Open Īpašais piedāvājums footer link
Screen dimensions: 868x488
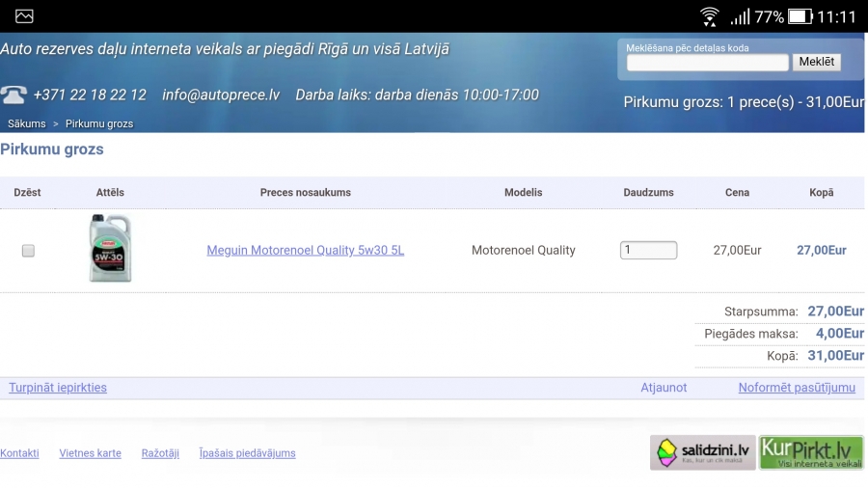point(248,453)
